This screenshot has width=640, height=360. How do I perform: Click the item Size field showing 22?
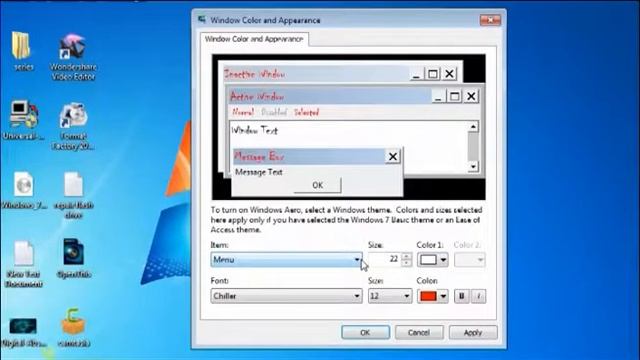(x=384, y=260)
